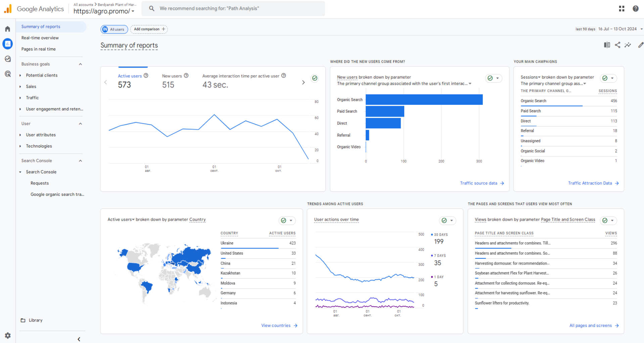Click the Google Analytics logo
644x343 pixels.
coord(34,9)
